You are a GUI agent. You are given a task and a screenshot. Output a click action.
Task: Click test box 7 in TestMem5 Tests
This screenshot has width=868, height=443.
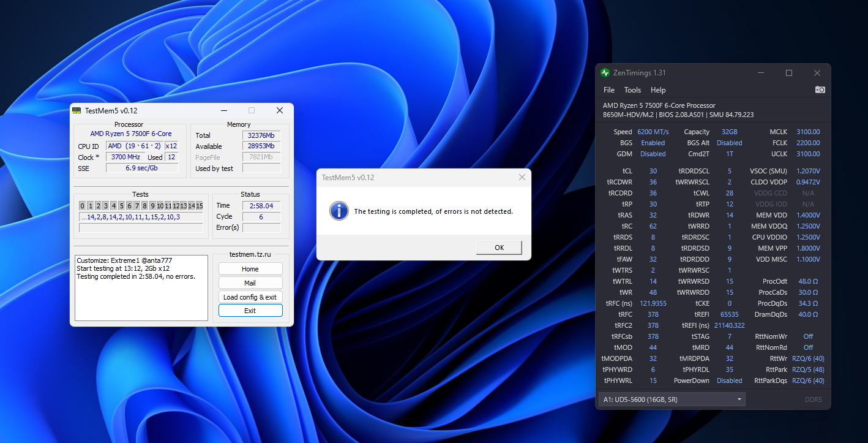coord(137,206)
